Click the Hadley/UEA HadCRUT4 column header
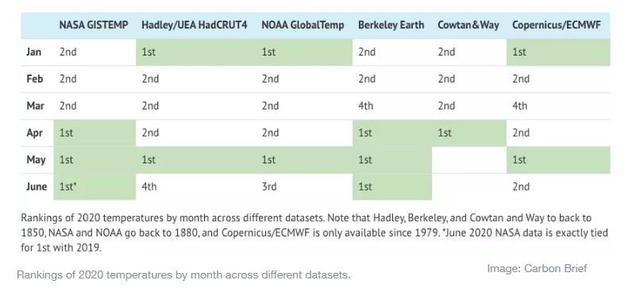This screenshot has height=307, width=644. pos(195,25)
